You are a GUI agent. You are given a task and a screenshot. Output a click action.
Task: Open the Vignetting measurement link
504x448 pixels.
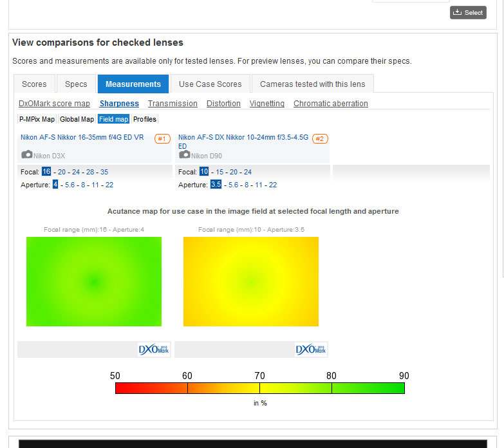coord(267,104)
